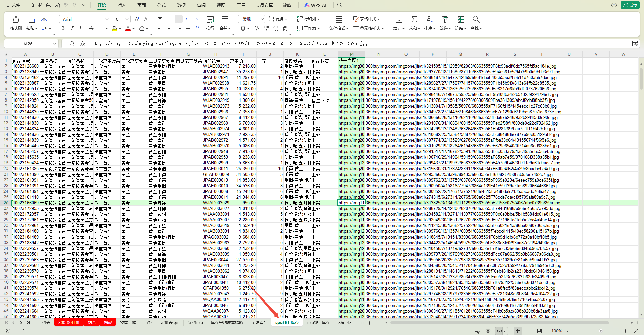The height and width of the screenshot is (335, 644).
Task: Open the sku线上库存 sheet tab
Action: pyautogui.click(x=318, y=323)
